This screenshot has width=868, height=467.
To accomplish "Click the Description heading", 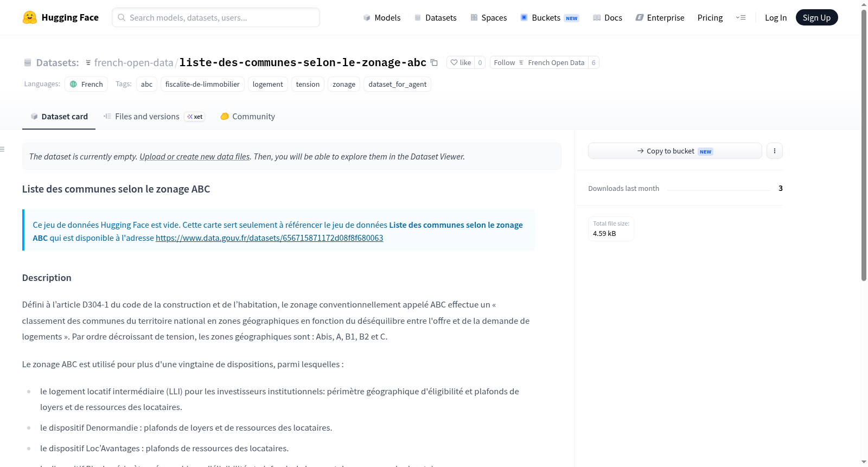I will pos(47,278).
